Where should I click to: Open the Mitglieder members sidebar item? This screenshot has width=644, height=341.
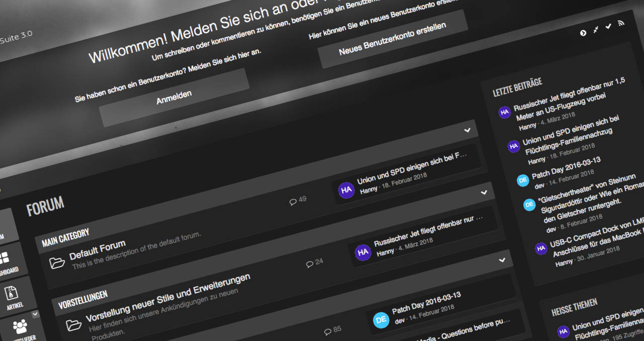(22, 329)
